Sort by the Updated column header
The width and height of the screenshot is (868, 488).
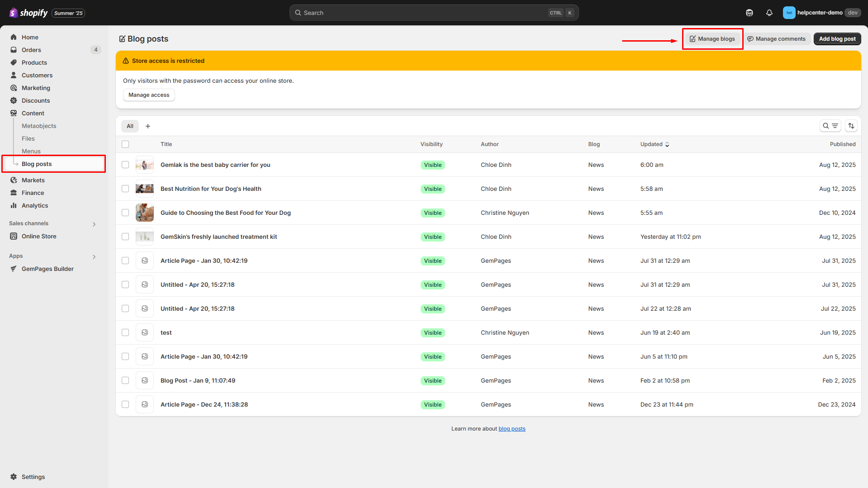tap(654, 144)
